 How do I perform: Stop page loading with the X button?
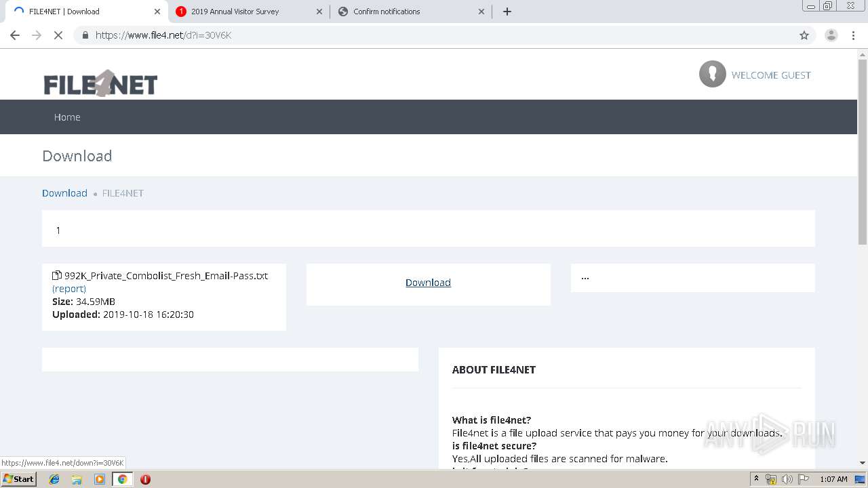pyautogui.click(x=58, y=35)
